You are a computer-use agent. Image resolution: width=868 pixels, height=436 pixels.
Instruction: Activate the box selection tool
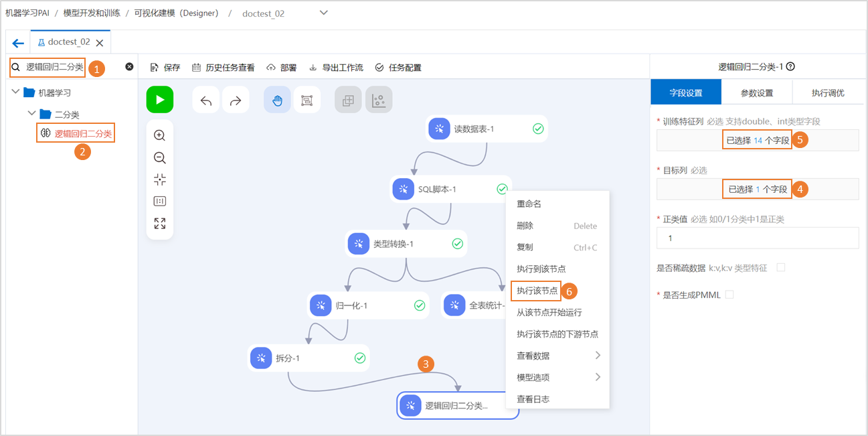[307, 99]
